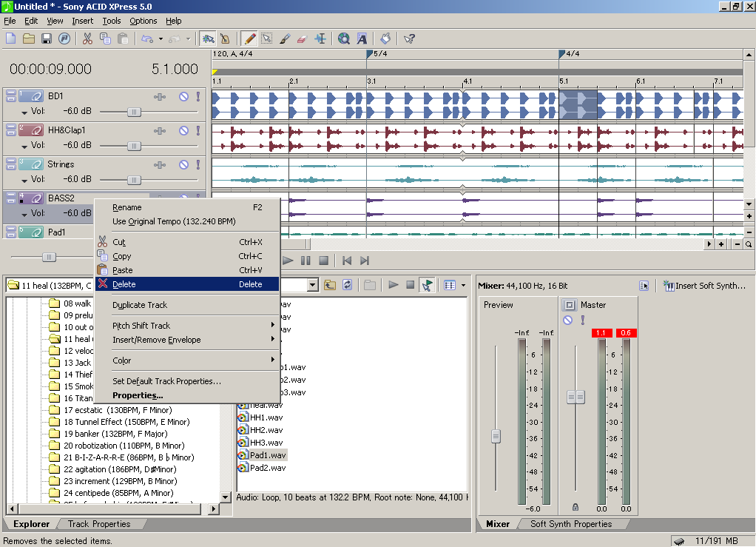Click the Explorer views icon

click(450, 285)
